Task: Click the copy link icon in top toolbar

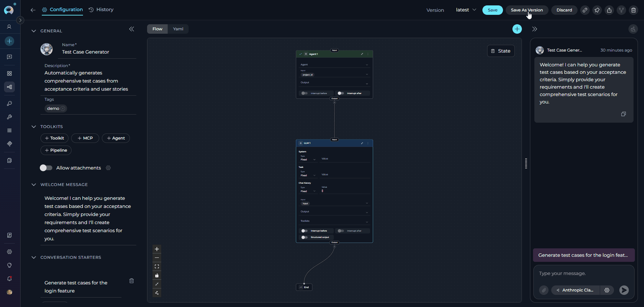Action: tap(585, 10)
